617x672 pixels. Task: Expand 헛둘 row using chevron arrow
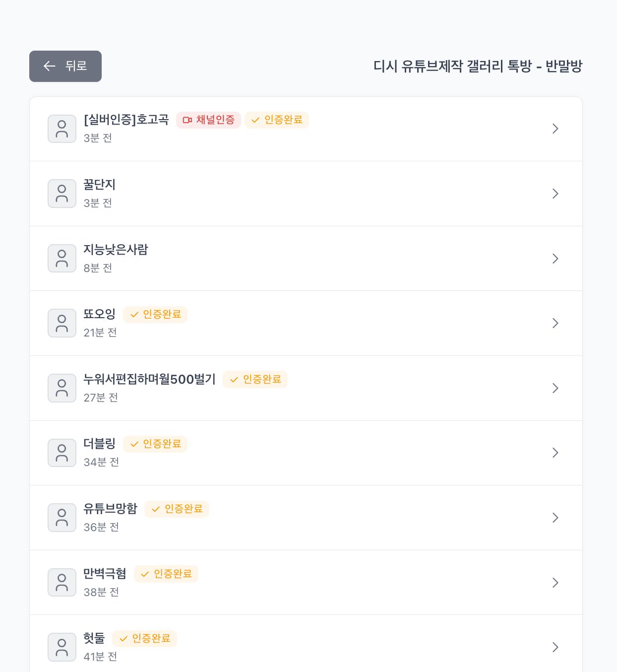[x=555, y=647]
